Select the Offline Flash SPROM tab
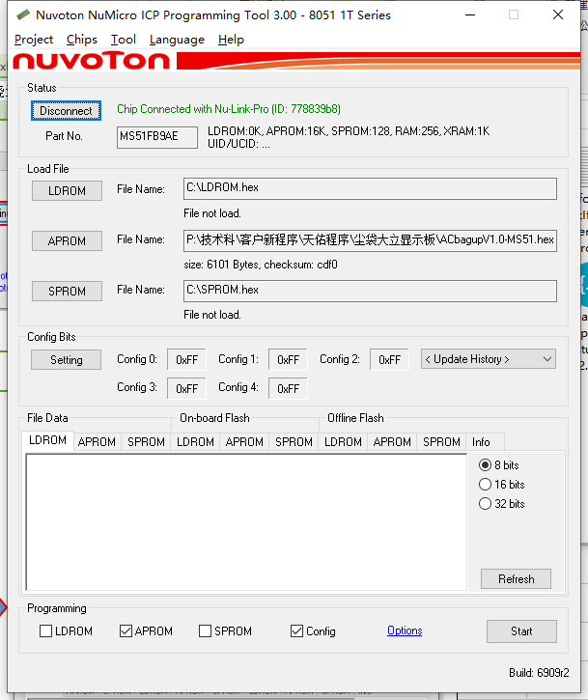The width and height of the screenshot is (588, 700). coord(441,442)
